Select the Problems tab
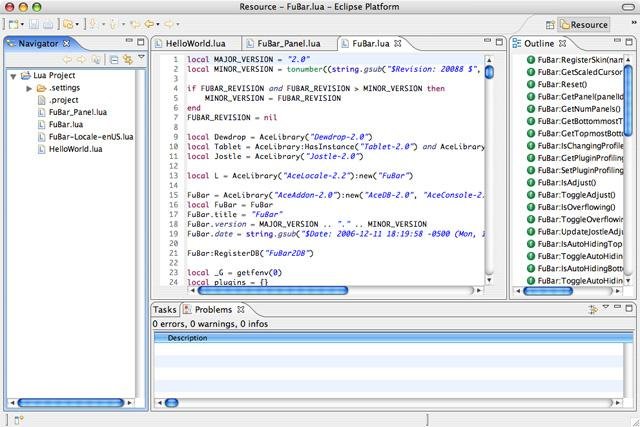The image size is (640, 427). (x=213, y=310)
